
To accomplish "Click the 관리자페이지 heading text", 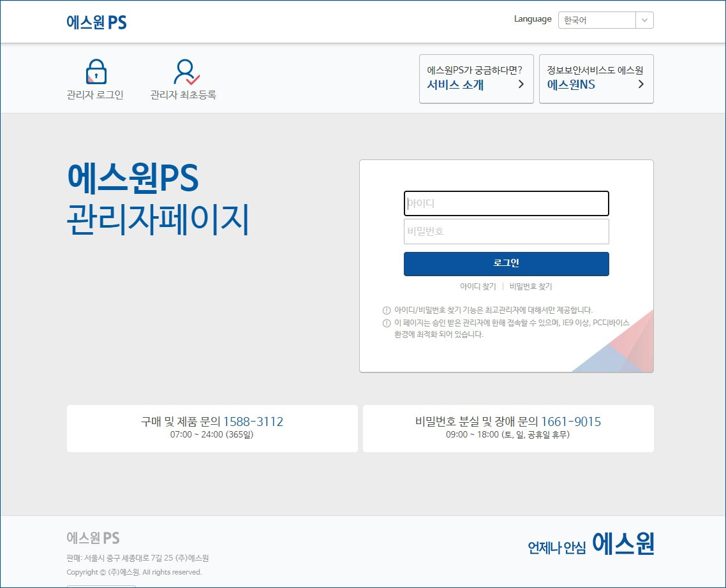I will click(x=158, y=219).
